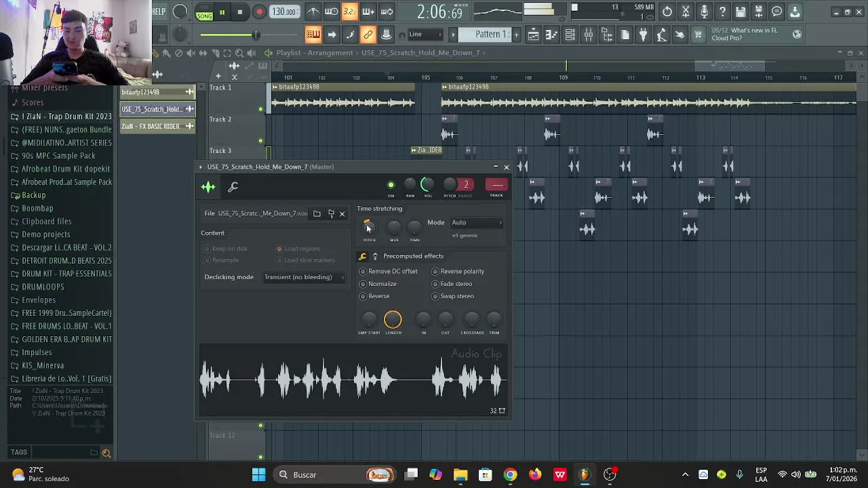This screenshot has height=488, width=868.
Task: Click the audio editor scissors icon
Action: (686, 12)
